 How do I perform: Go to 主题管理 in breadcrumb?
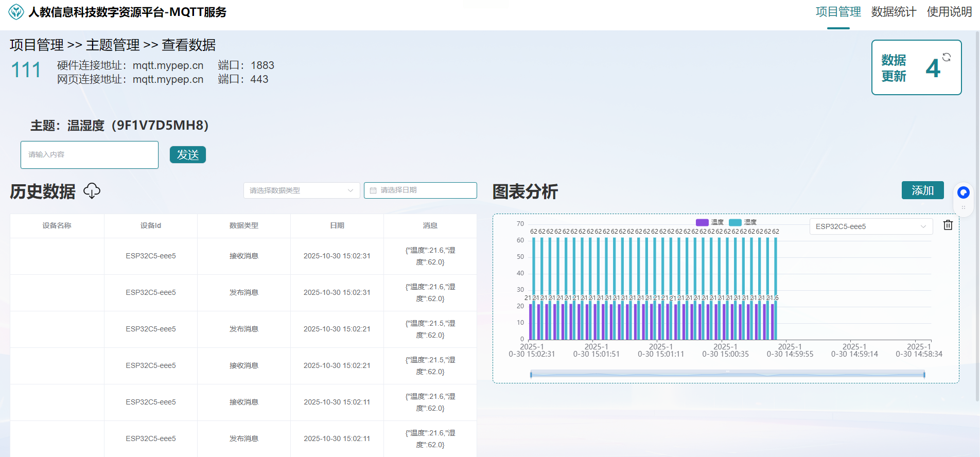113,45
